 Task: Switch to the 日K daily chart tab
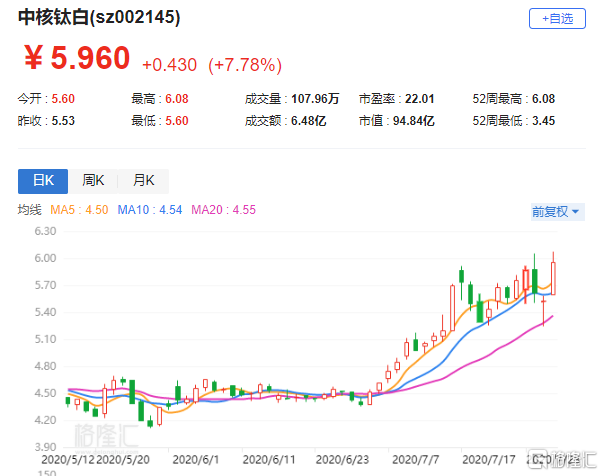point(43,181)
